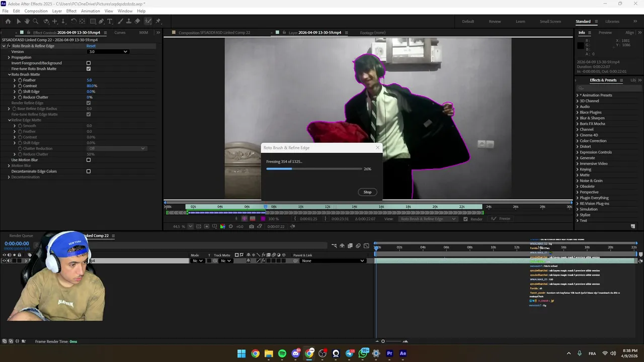Screen dimensions: 644x362
Task: Click the snapshot camera icon in viewer
Action: click(252, 226)
